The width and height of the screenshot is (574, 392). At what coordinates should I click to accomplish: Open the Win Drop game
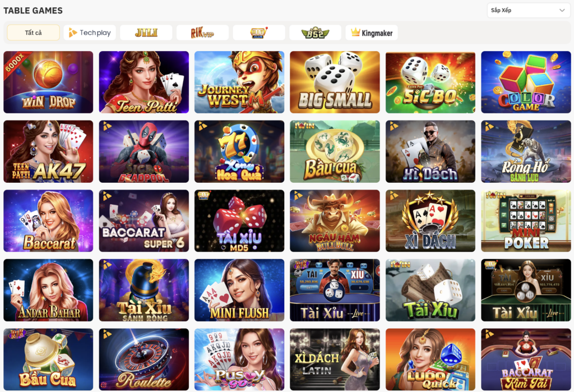click(x=48, y=82)
